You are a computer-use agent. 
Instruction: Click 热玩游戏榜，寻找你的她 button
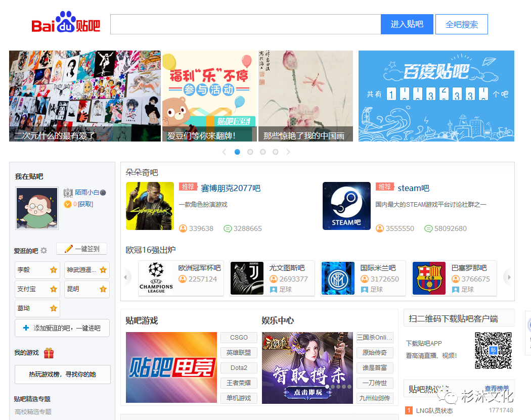[x=62, y=375]
